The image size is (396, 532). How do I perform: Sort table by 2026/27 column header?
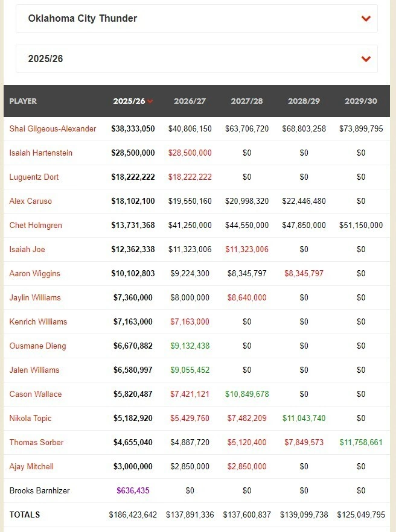point(190,101)
